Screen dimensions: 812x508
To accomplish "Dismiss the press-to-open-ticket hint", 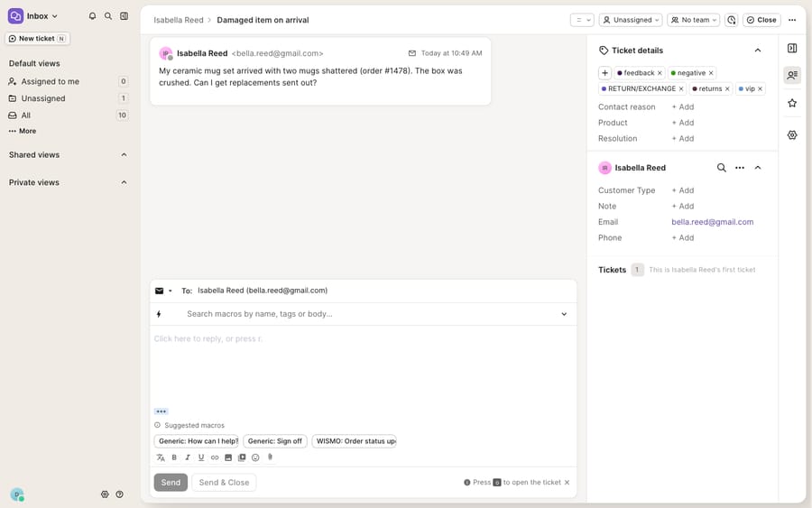I will point(567,483).
